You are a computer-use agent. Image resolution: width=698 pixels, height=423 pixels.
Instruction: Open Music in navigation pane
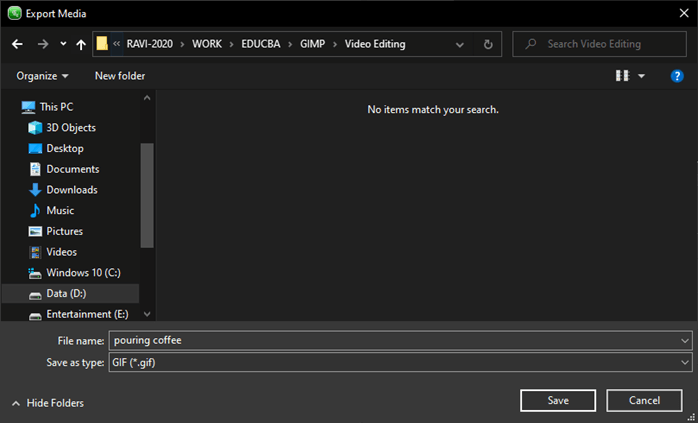60,210
